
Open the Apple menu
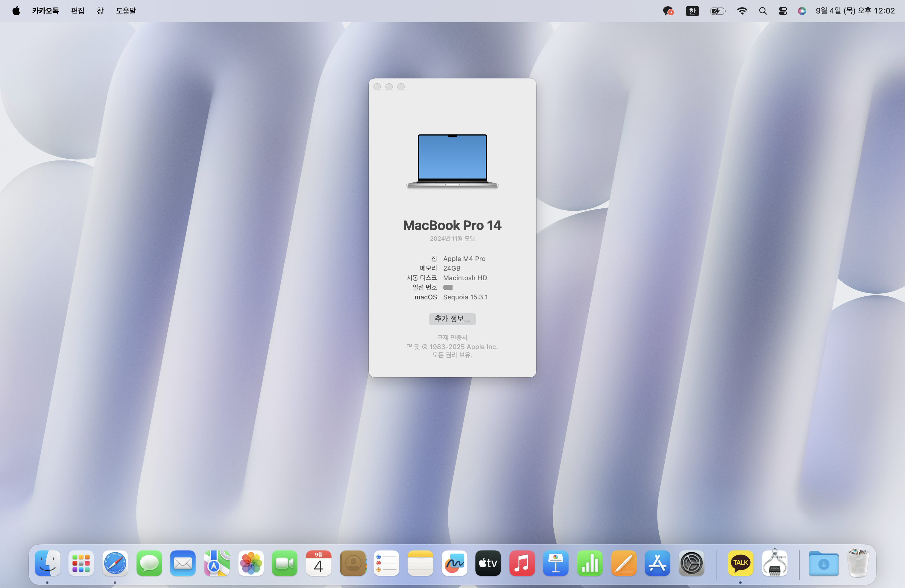(16, 11)
